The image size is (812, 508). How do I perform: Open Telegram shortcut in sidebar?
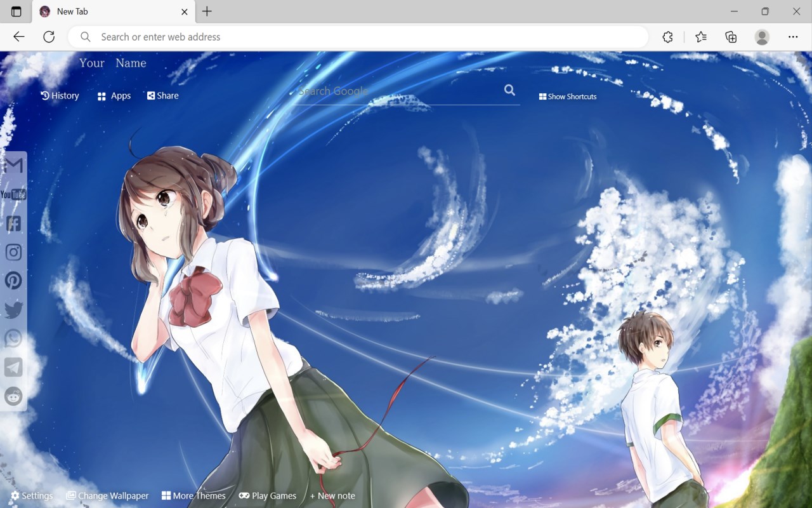13,367
